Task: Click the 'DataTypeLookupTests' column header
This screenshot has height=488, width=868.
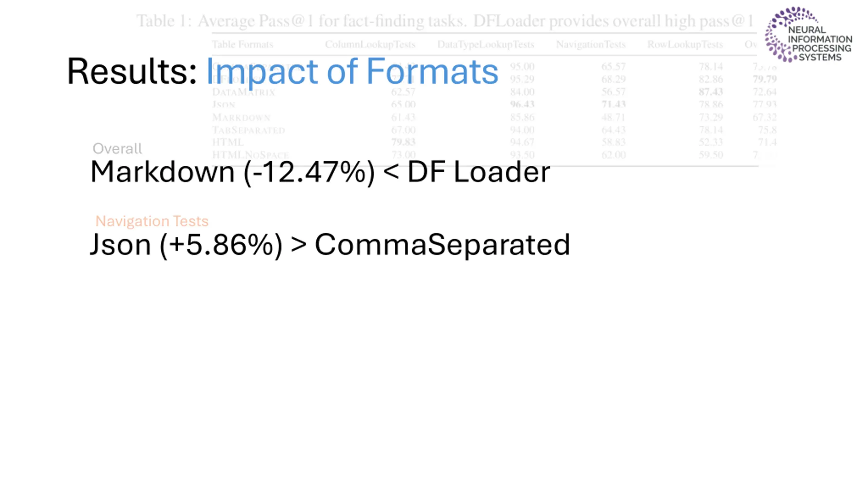Action: pos(486,44)
